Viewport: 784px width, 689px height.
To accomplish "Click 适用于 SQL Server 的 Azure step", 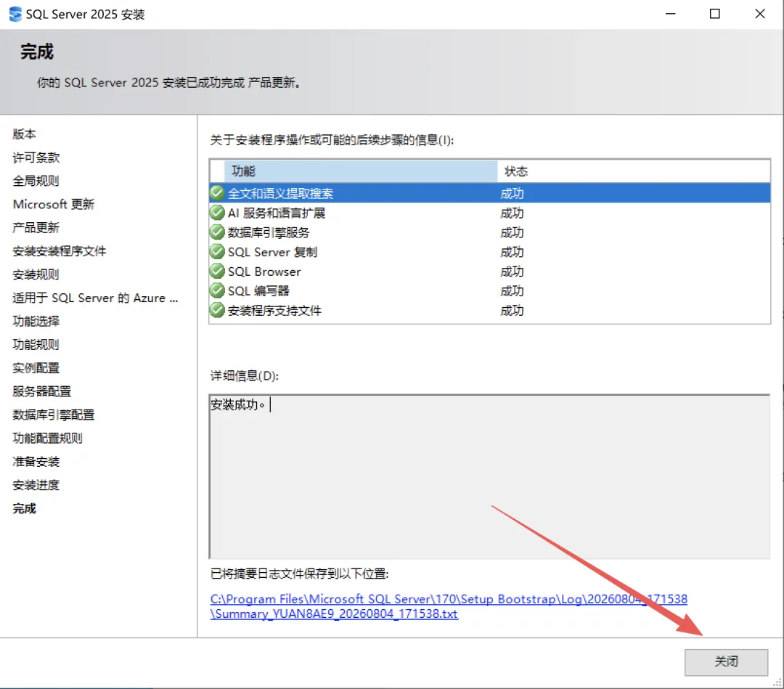I will point(95,298).
